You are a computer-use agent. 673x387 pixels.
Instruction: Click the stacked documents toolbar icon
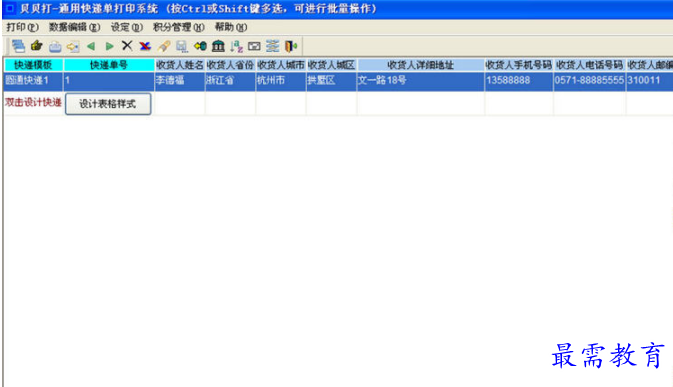[18, 46]
